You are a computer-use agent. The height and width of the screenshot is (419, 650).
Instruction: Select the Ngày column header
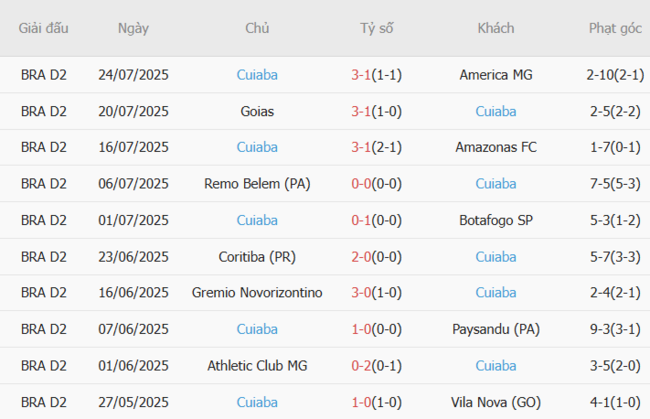[x=133, y=28]
